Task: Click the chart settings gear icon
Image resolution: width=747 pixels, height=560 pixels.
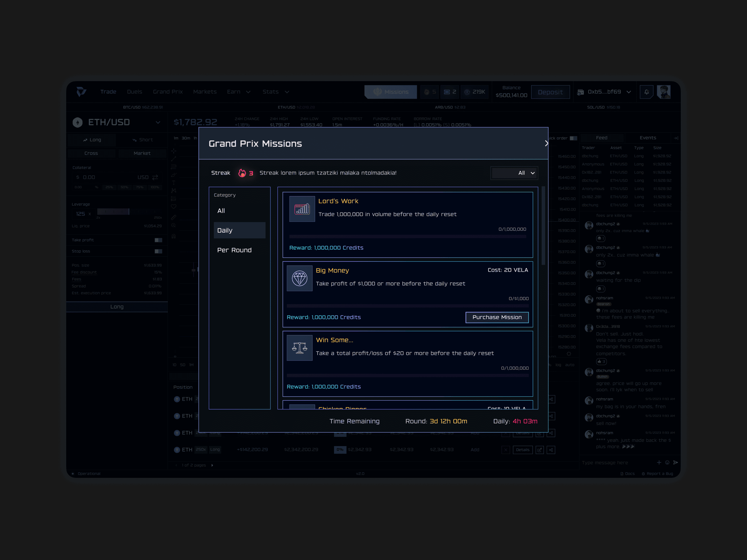Action: 569,354
